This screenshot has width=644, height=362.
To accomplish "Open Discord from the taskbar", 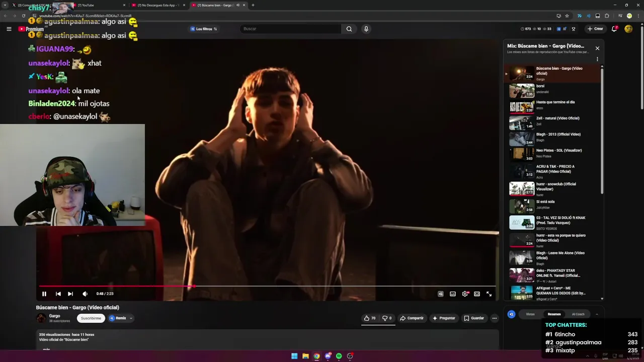I will click(328, 356).
